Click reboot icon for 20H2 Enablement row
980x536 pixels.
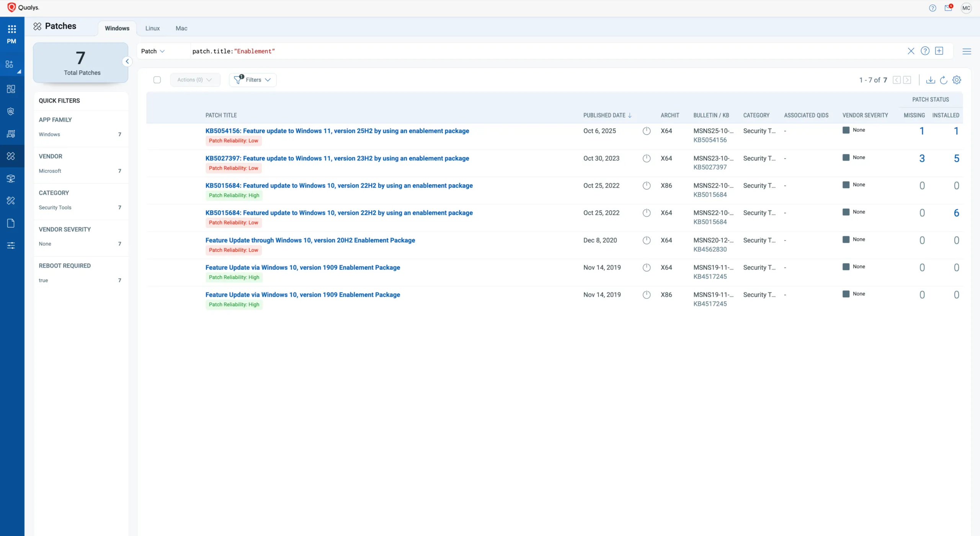coord(647,240)
